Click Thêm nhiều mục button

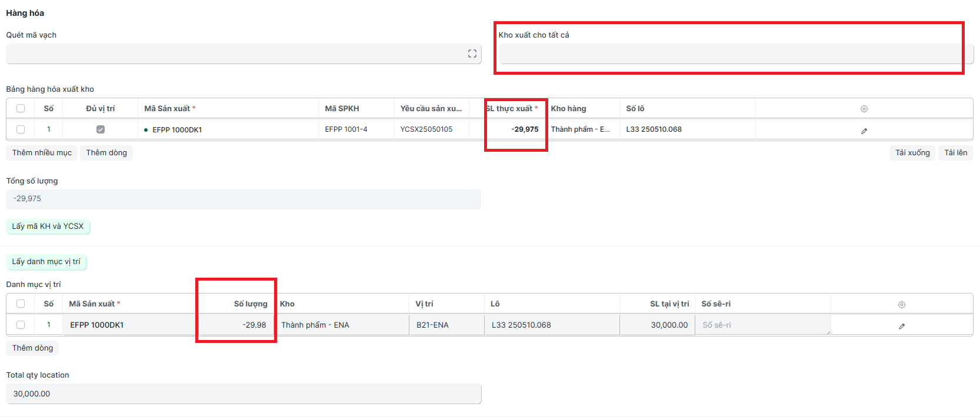coord(42,153)
